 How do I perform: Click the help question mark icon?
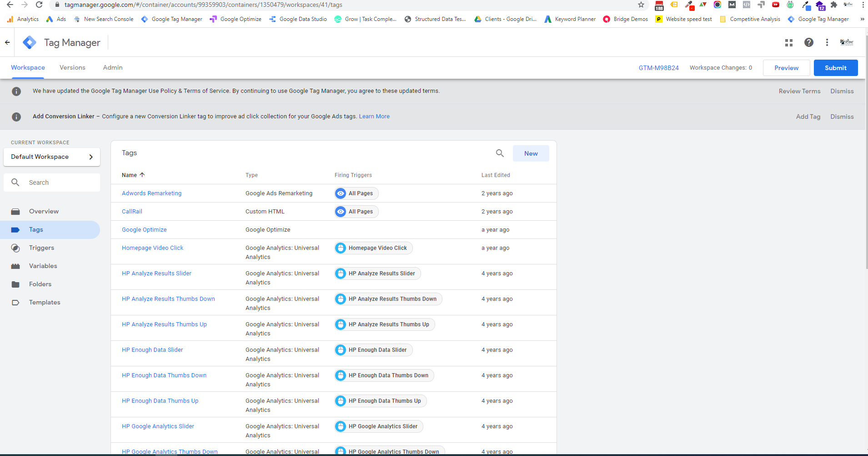point(808,42)
